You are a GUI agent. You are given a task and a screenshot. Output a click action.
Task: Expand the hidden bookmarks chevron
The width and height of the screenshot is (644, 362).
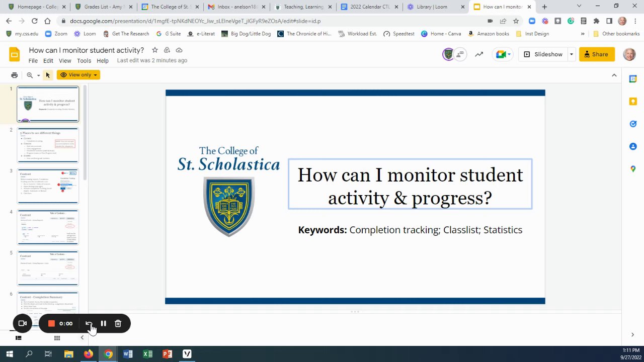coord(583,34)
